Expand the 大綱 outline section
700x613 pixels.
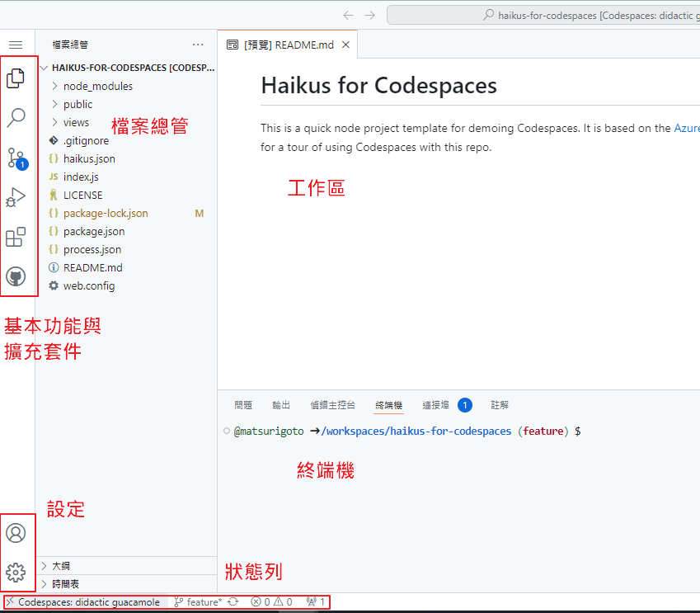point(127,566)
